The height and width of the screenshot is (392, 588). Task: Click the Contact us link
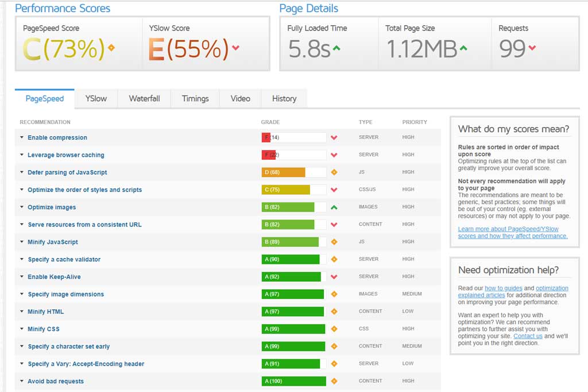click(528, 336)
